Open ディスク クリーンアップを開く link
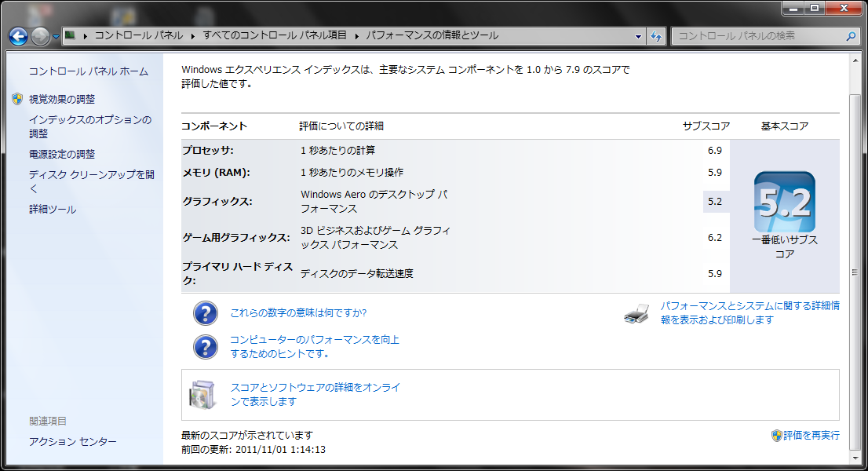 (x=91, y=181)
